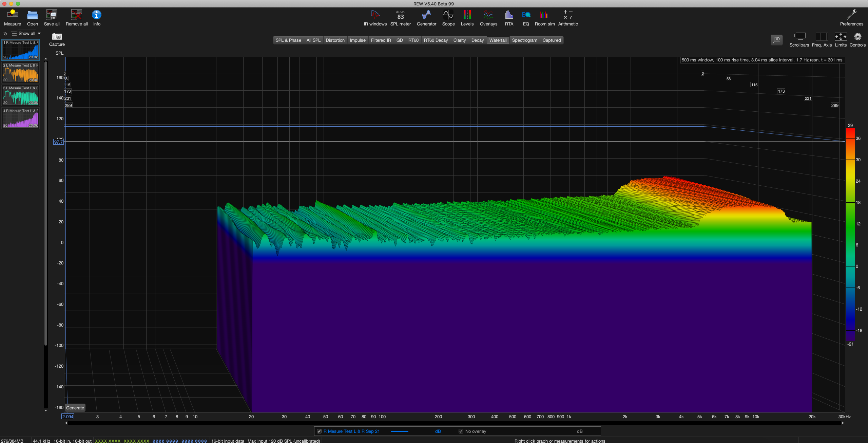This screenshot has width=868, height=443.
Task: Uncheck R Mesure Test legend checkbox
Action: [319, 431]
